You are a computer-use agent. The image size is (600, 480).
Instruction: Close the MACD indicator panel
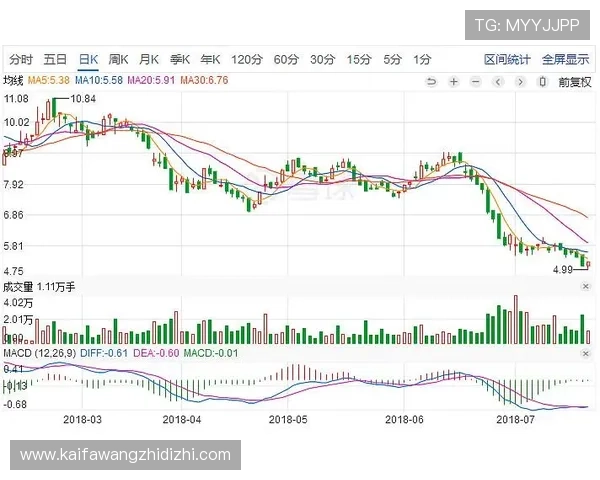pyautogui.click(x=586, y=354)
